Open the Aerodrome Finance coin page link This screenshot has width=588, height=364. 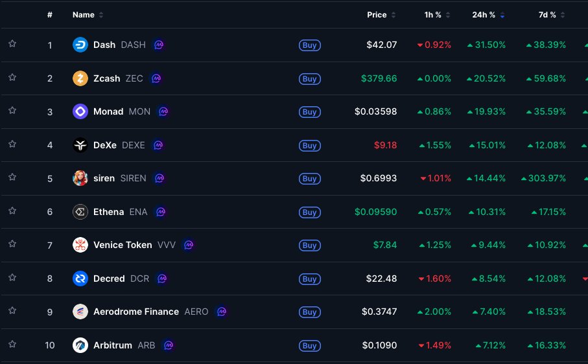136,312
